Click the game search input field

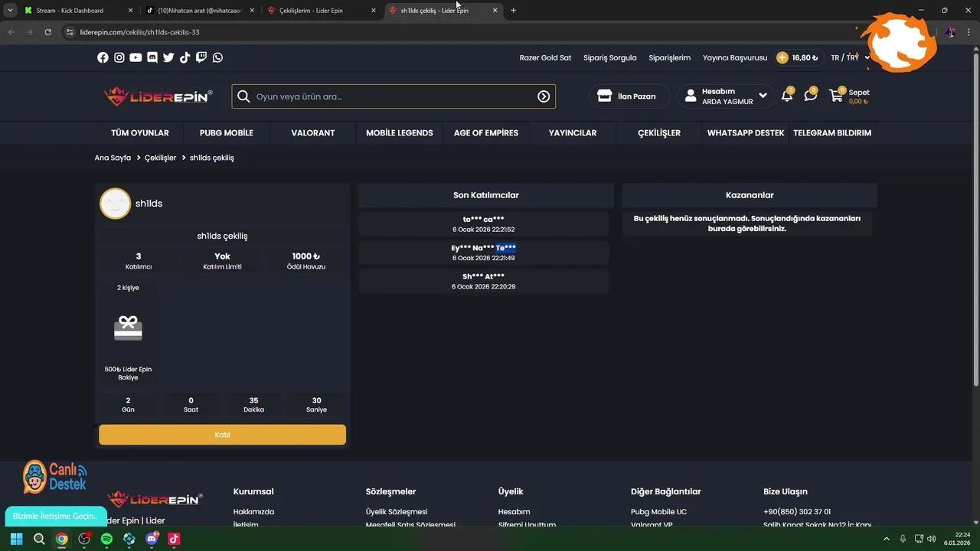pos(394,96)
